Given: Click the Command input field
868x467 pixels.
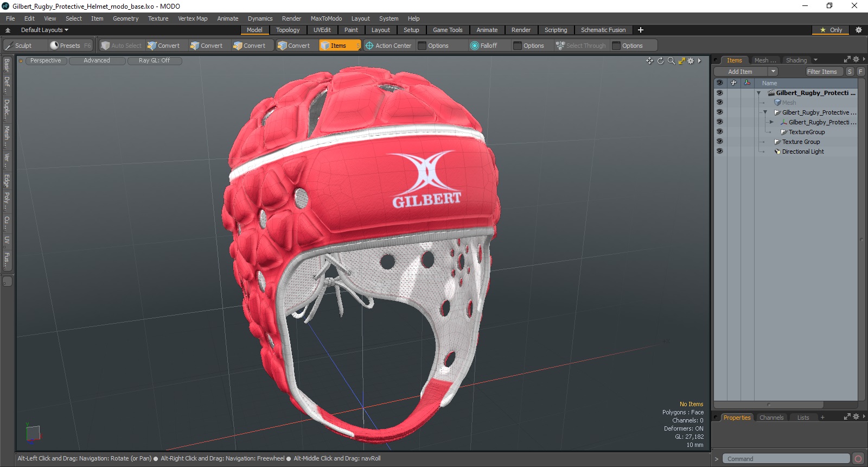Looking at the screenshot, I should click(x=786, y=459).
